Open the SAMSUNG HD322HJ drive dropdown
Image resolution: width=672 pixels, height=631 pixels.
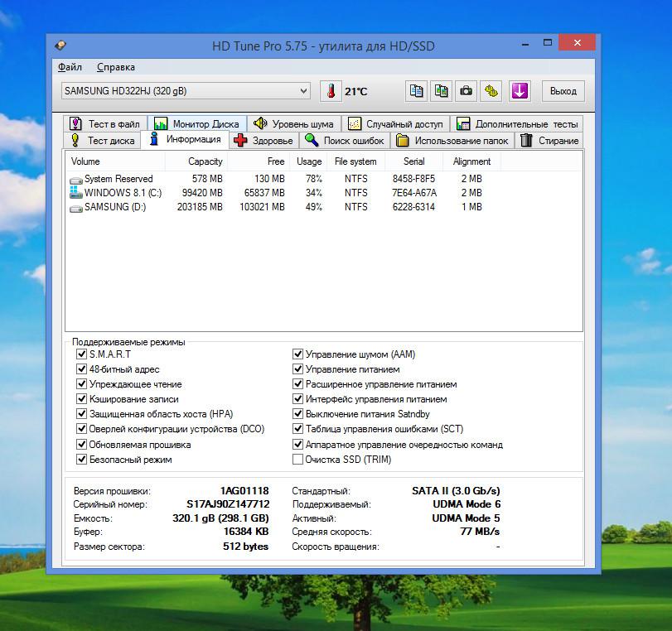pyautogui.click(x=303, y=91)
